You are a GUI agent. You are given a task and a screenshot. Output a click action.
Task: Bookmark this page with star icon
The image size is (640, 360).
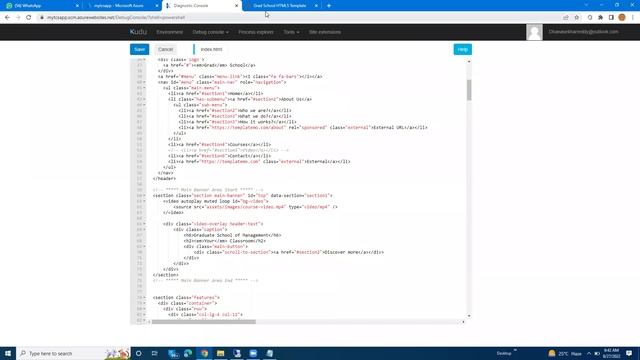coord(577,18)
